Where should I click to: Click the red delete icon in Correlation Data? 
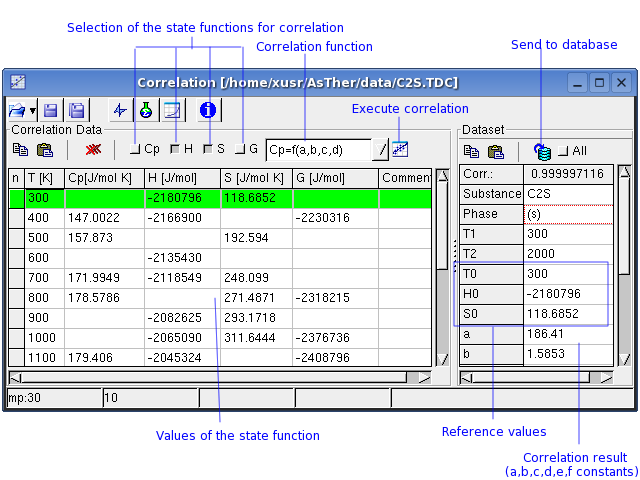coord(93,150)
